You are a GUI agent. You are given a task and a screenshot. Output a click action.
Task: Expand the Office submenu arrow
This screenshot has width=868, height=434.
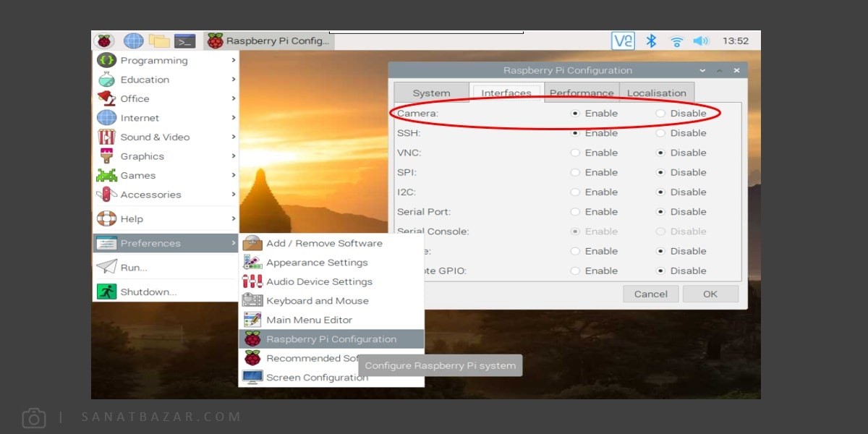coord(234,98)
